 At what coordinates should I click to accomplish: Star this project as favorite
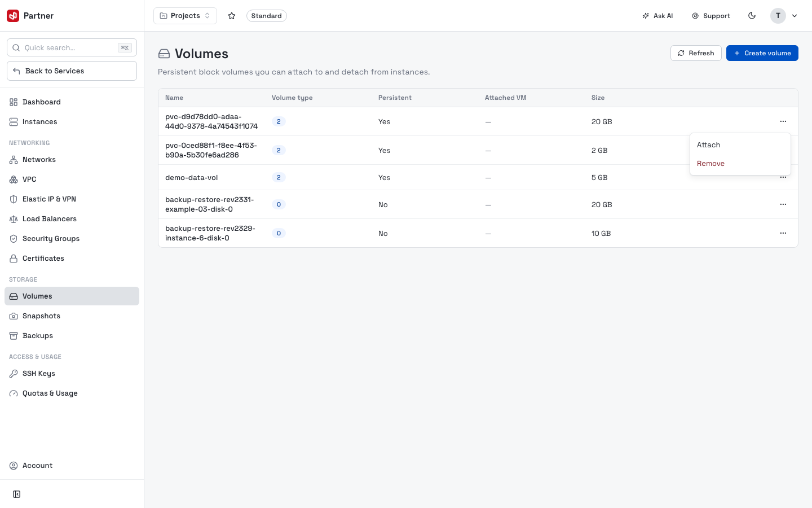click(232, 16)
